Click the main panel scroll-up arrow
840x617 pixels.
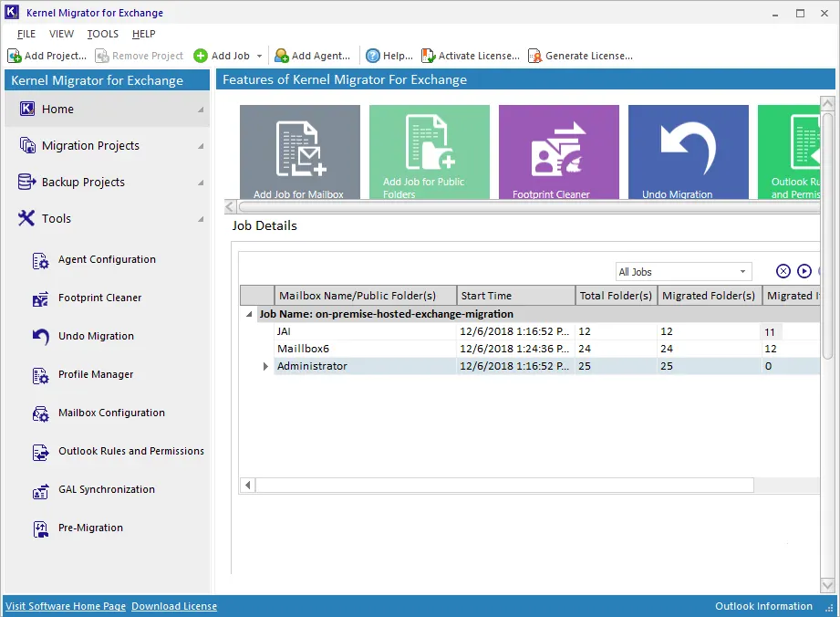point(827,103)
